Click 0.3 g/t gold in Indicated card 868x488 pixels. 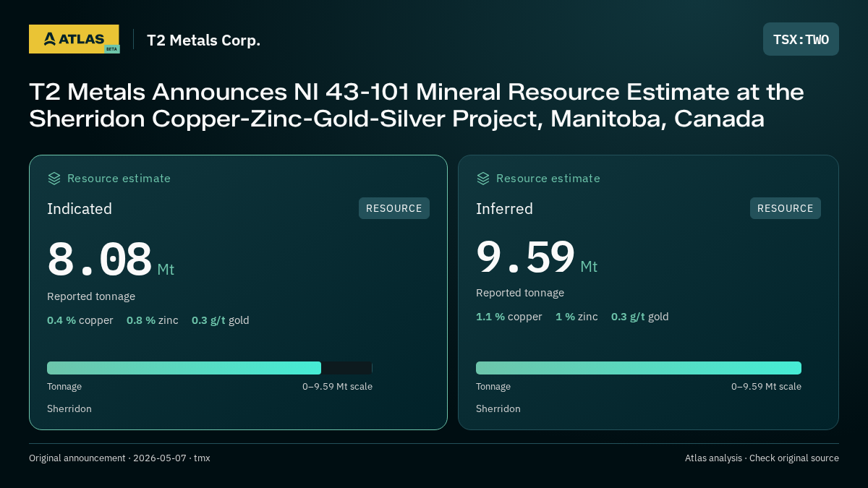pyautogui.click(x=221, y=320)
